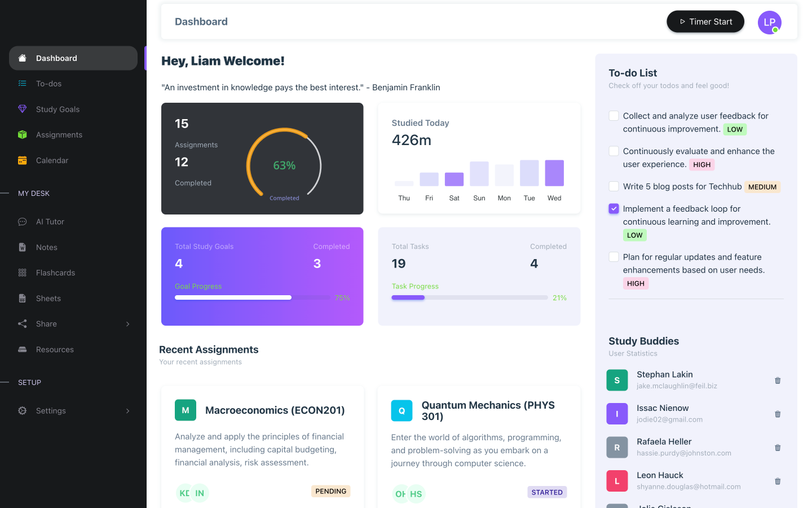This screenshot has height=508, width=812.
Task: Open the Calendar sidebar item
Action: pos(52,160)
